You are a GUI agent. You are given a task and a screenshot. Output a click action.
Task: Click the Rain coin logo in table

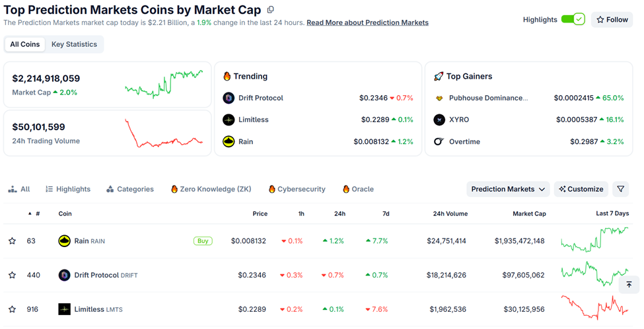coord(64,241)
